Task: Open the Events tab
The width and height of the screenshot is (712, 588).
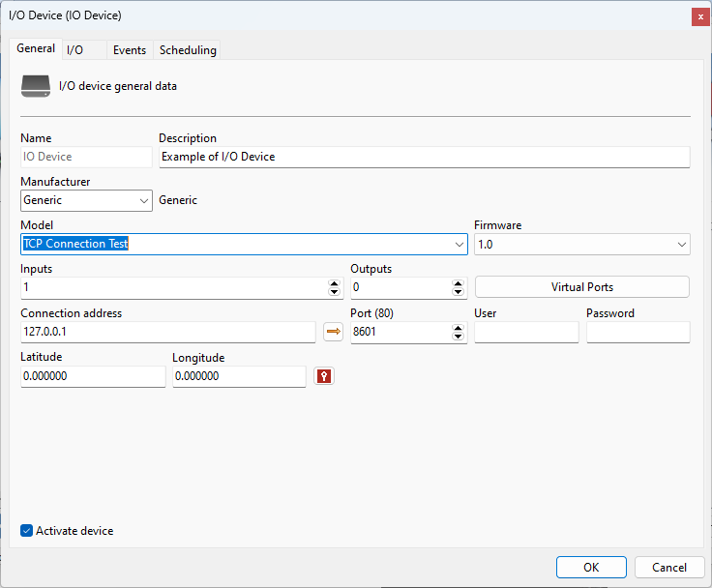Action: [x=130, y=50]
